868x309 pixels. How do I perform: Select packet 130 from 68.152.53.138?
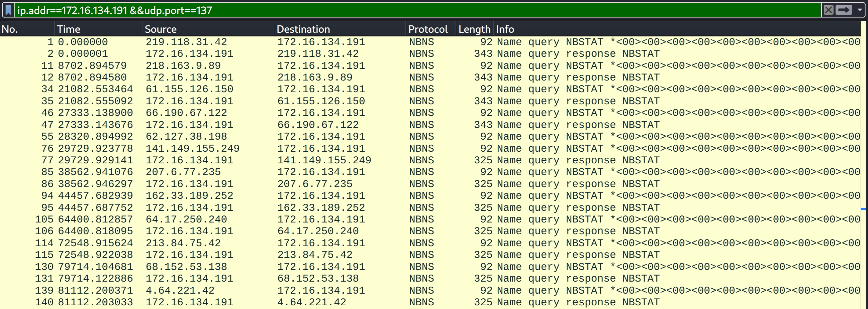[430, 267]
